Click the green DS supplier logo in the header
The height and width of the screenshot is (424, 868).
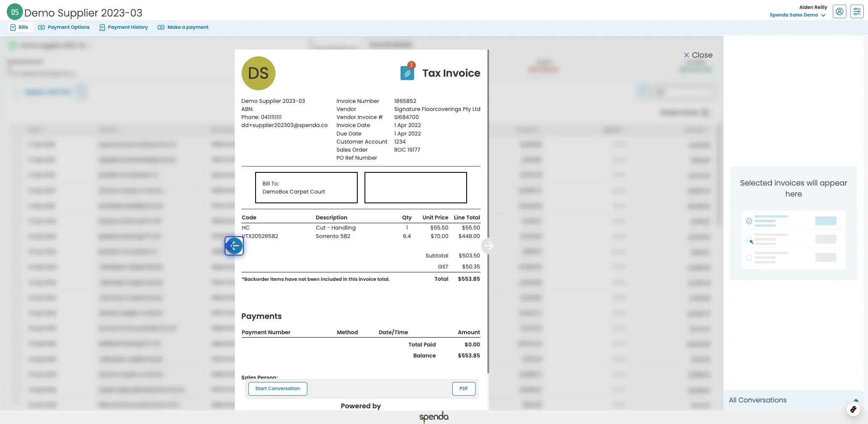point(15,12)
